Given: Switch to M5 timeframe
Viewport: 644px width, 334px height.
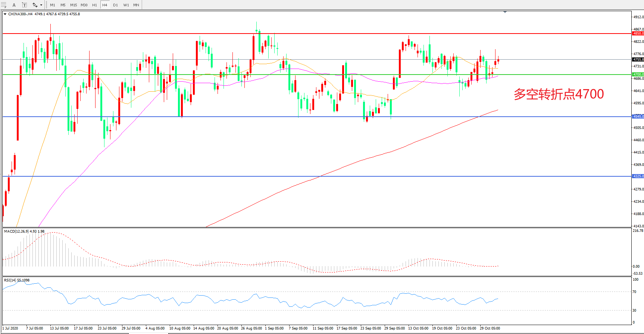Looking at the screenshot, I should click(x=63, y=5).
